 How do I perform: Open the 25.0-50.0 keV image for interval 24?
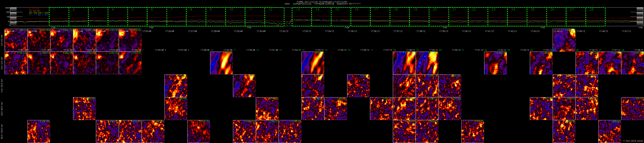[x=541, y=109]
